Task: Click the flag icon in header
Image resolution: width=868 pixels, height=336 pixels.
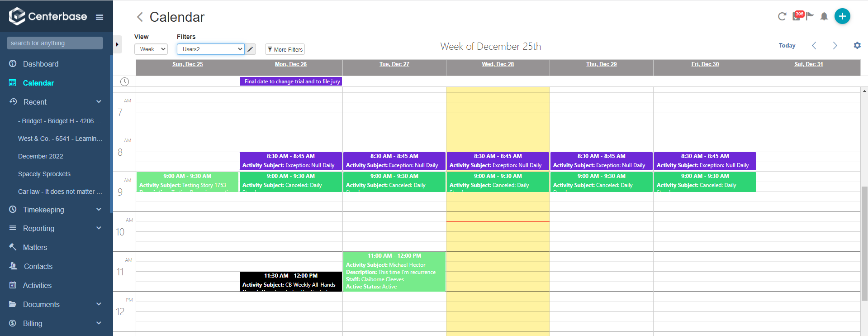Action: click(810, 16)
